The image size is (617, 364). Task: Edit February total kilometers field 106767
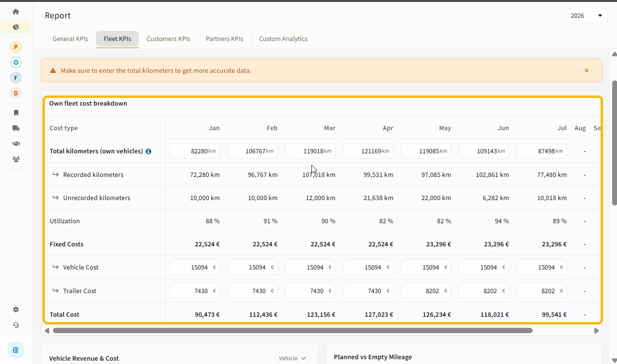point(253,151)
